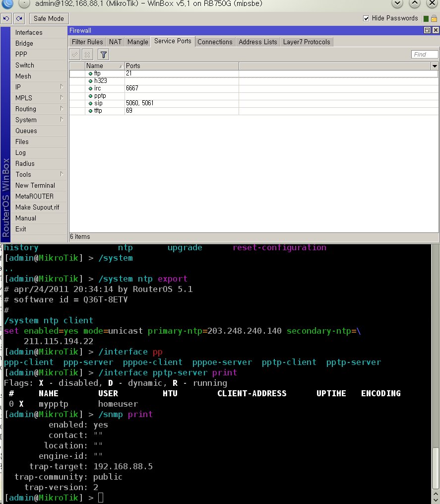
Task: Click the Enable checkmark toolbar icon
Action: click(x=75, y=55)
